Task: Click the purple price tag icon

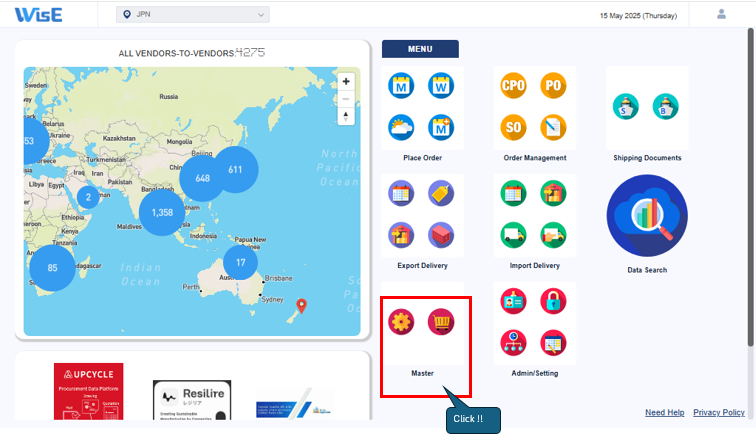Action: 441,193
